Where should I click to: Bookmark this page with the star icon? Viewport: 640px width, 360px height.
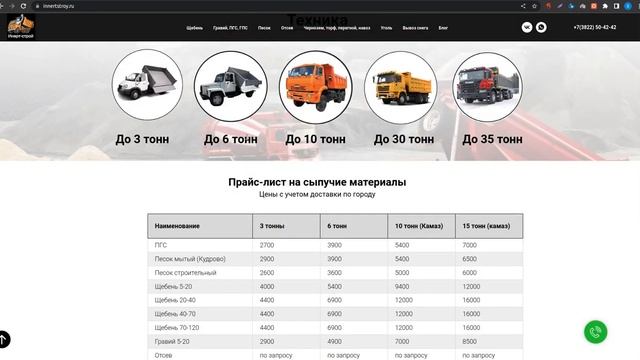click(x=534, y=6)
